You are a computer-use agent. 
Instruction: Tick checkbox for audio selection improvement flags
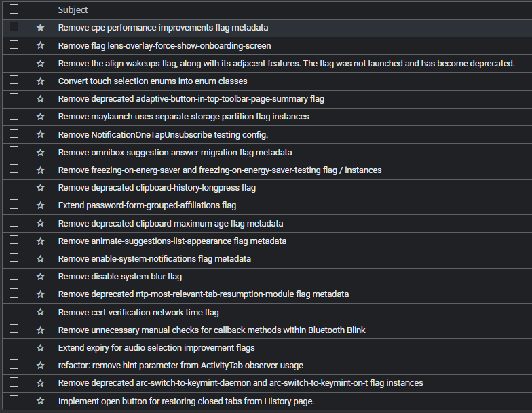click(14, 347)
